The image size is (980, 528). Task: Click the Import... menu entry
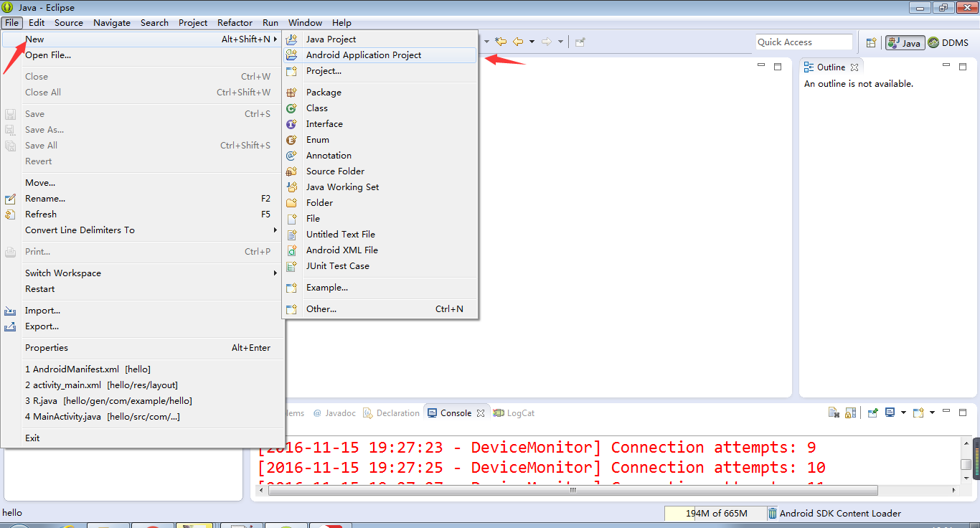(143, 311)
